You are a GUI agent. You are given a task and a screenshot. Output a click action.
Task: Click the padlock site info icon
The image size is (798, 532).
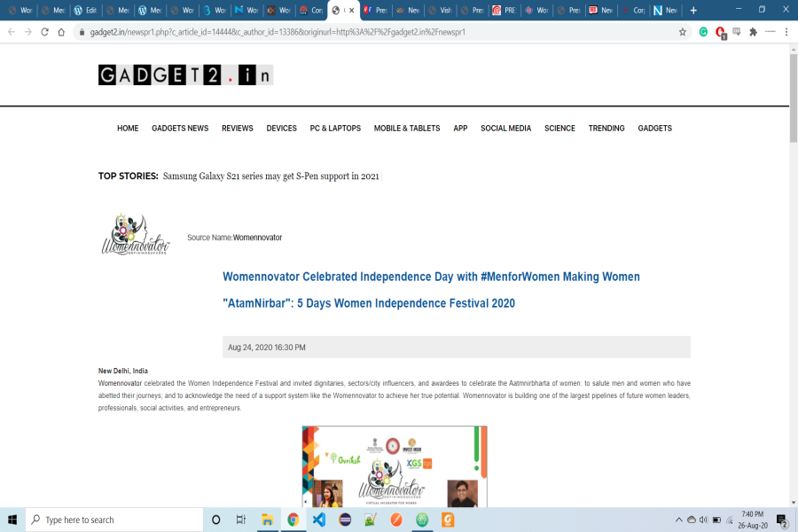pyautogui.click(x=82, y=32)
